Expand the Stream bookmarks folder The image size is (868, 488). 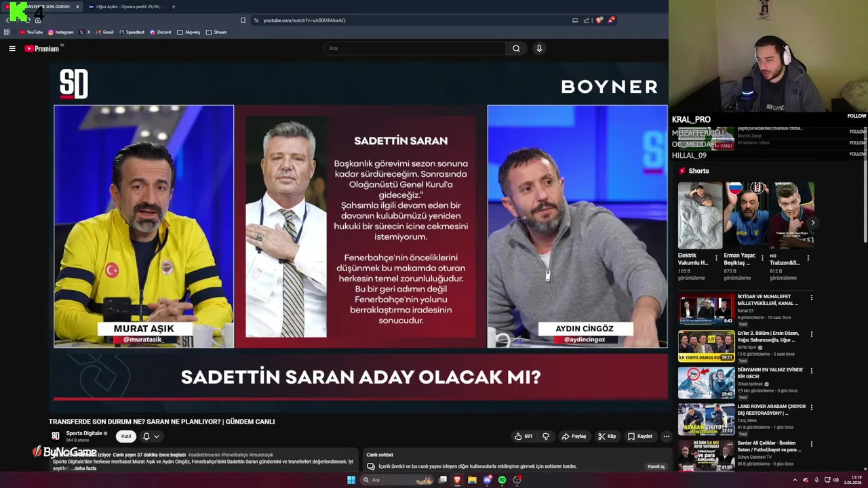216,32
